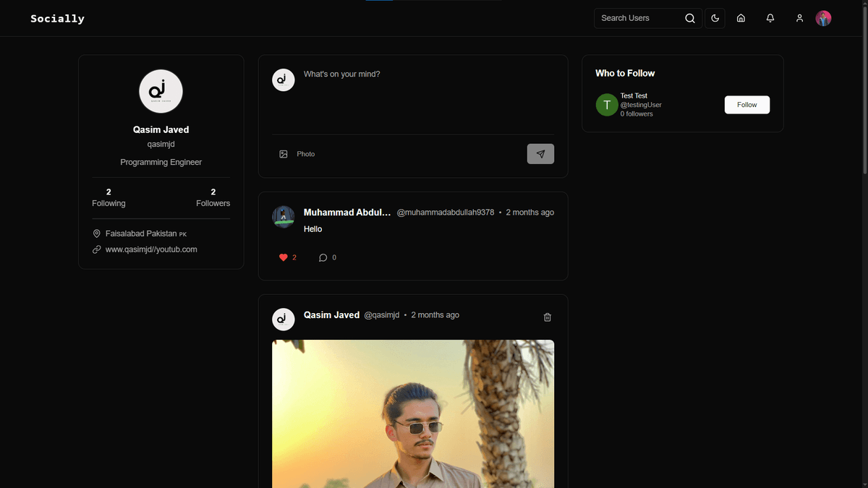Click user avatar in top navbar
Viewport: 868px width, 488px height.
tap(823, 18)
